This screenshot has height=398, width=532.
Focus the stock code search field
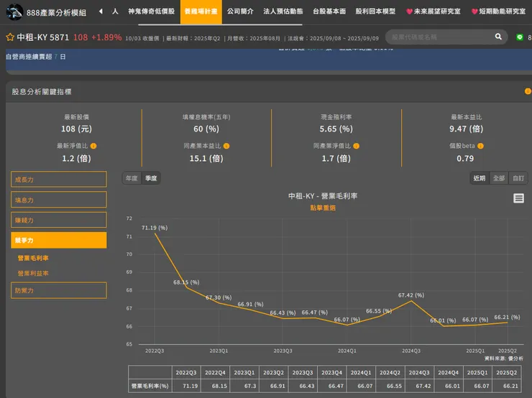(x=441, y=37)
